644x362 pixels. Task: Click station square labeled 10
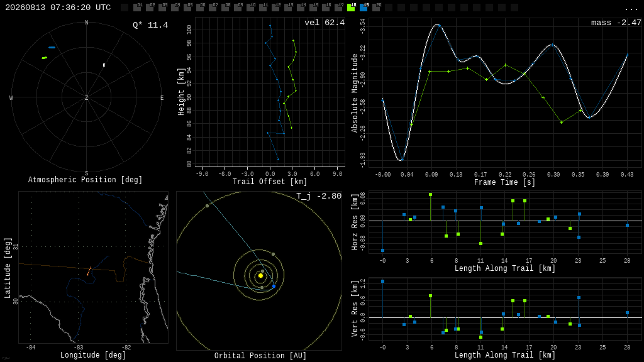pos(250,8)
